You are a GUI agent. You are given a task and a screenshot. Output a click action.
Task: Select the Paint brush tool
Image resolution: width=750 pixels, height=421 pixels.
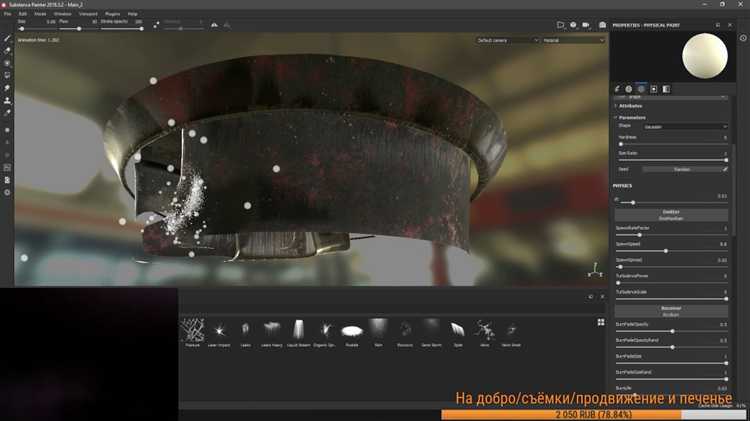pos(7,39)
